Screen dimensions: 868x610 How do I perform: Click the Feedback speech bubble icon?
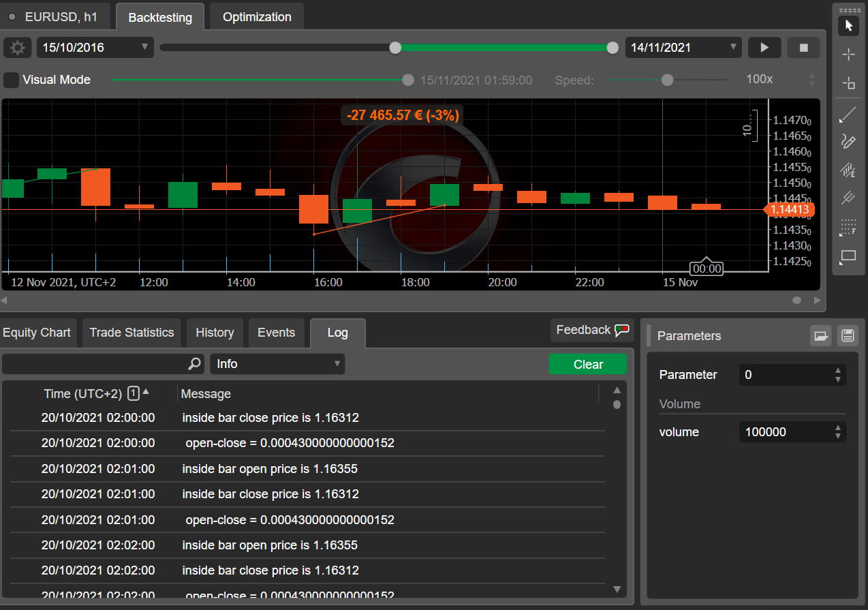tap(621, 331)
